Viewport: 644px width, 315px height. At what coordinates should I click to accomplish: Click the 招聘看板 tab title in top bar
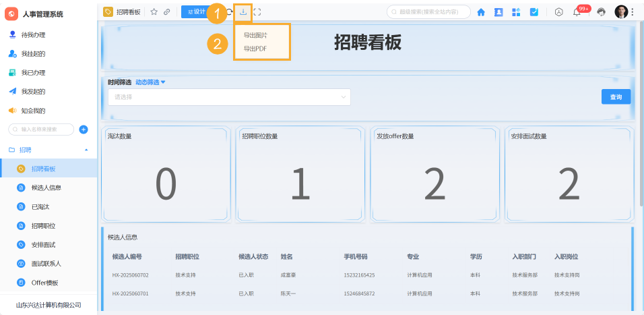coord(129,12)
